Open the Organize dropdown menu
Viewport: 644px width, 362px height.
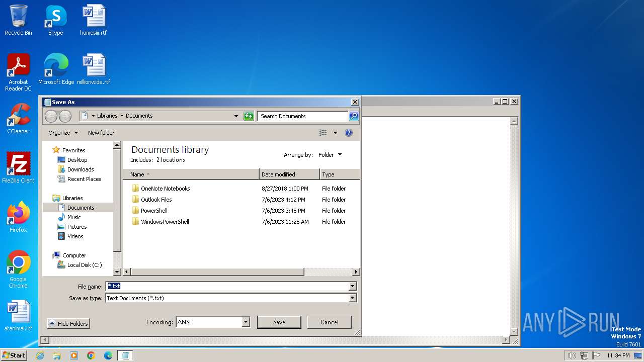(x=63, y=133)
